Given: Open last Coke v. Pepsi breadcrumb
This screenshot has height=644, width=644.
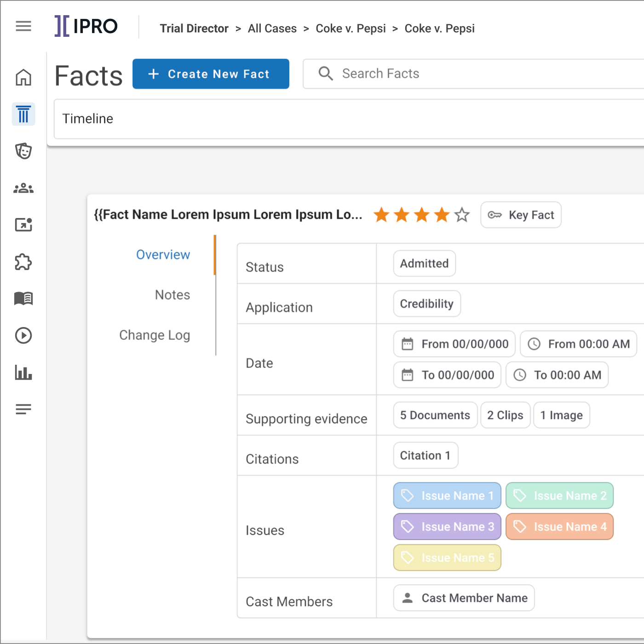Looking at the screenshot, I should coord(439,29).
